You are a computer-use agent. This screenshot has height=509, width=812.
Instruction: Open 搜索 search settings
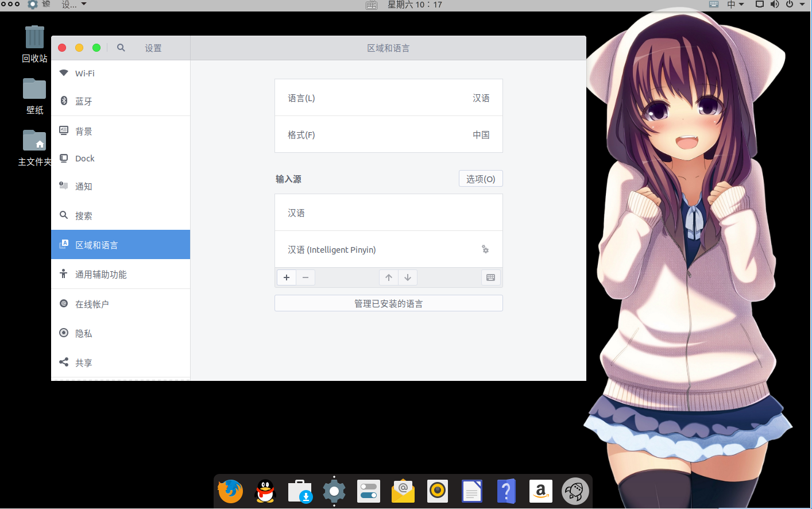[121, 215]
